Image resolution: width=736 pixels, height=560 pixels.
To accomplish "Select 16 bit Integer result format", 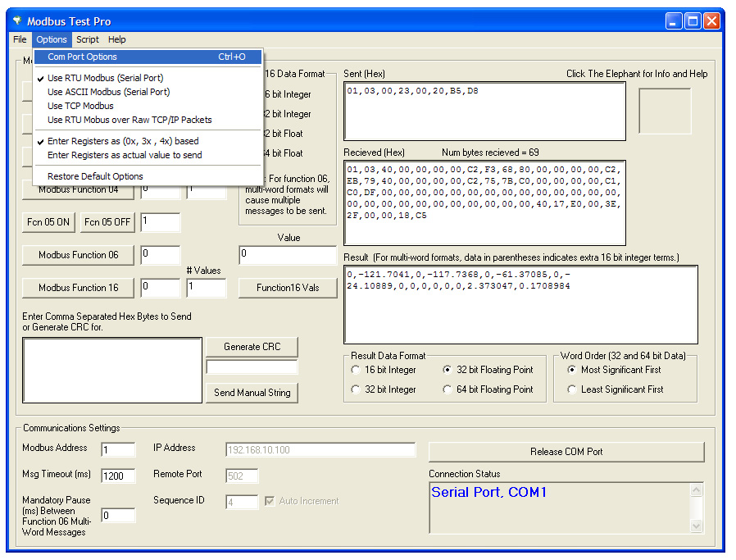I will 384,370.
